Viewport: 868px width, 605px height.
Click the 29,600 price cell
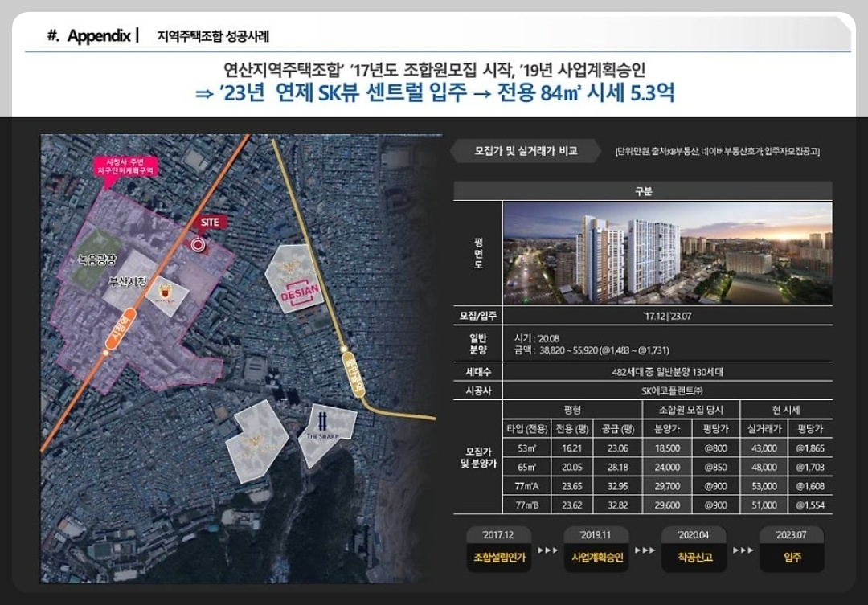pos(667,505)
